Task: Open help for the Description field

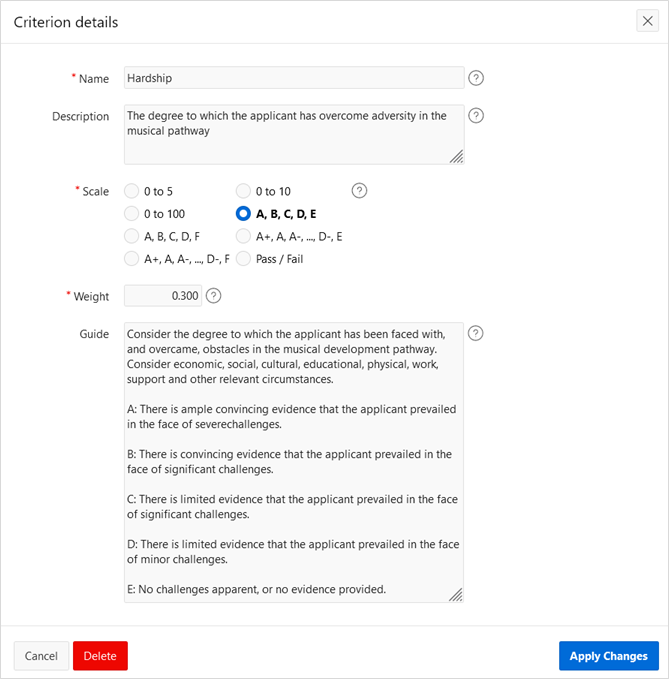Action: pos(476,116)
